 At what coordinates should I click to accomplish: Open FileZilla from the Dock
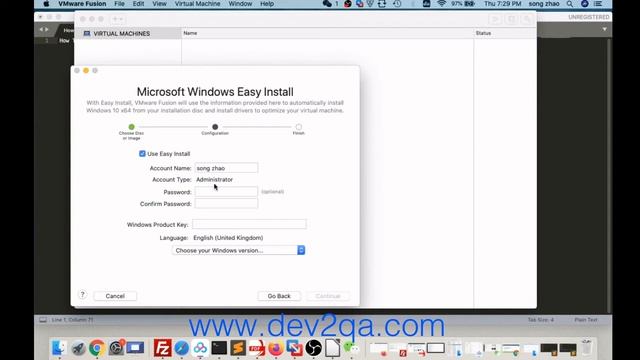[x=162, y=348]
